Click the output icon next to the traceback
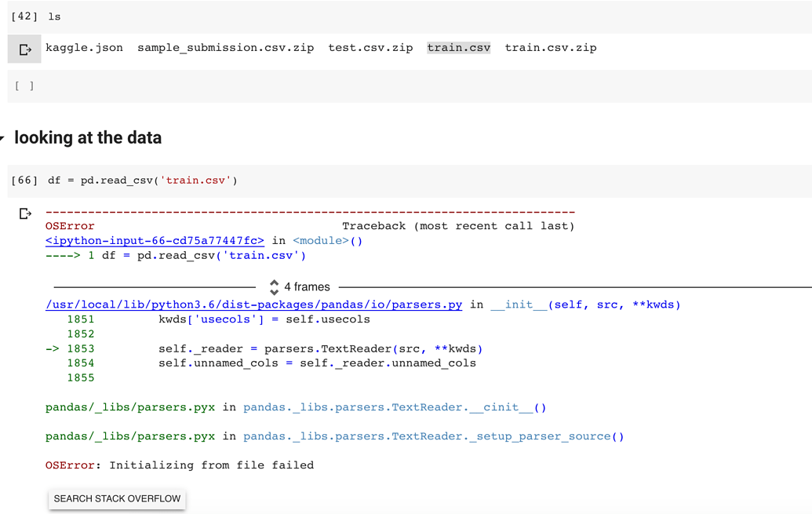The width and height of the screenshot is (812, 514). [26, 212]
